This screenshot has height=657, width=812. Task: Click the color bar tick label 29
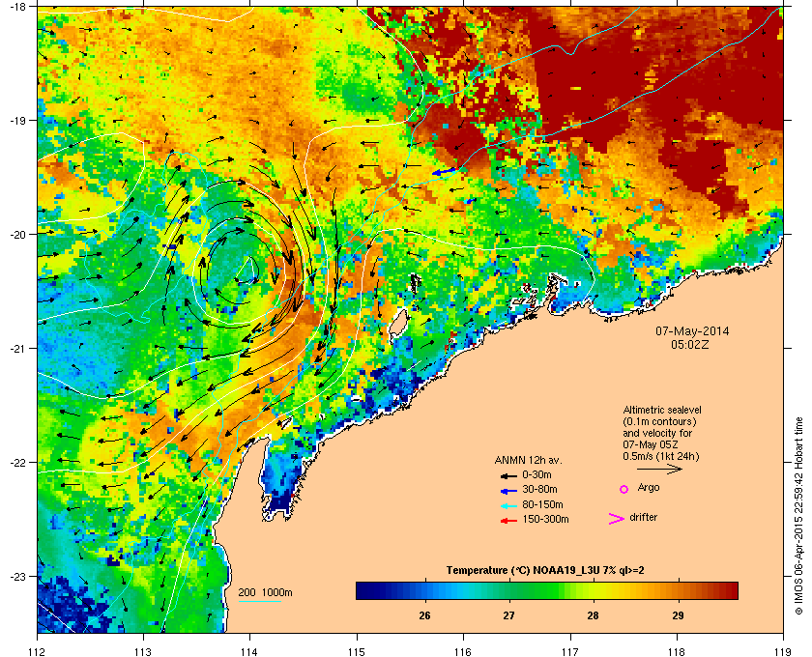coord(678,615)
